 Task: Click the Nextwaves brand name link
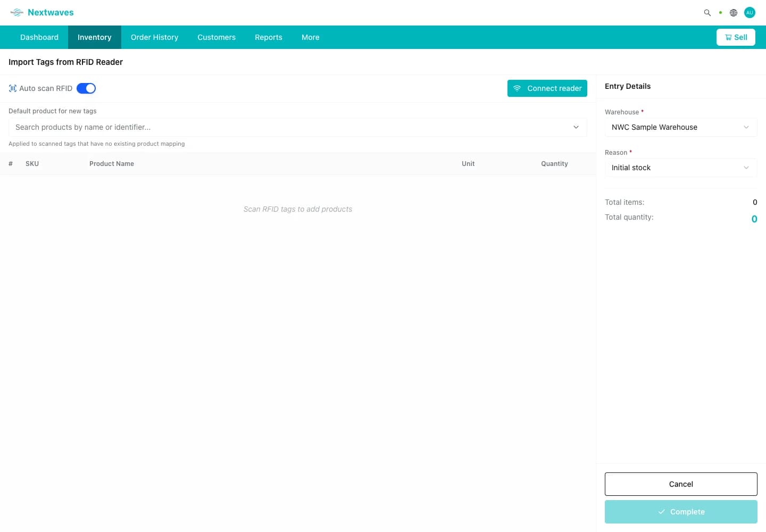tap(51, 12)
